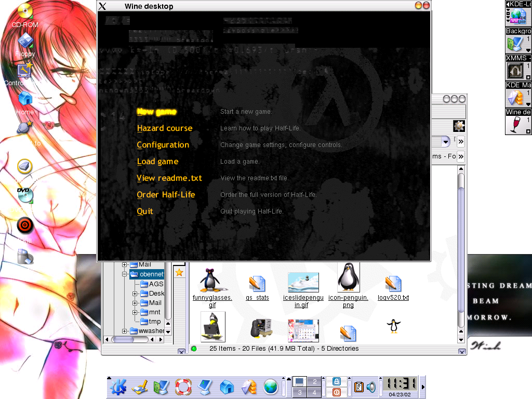Open logv520.txt file
The height and width of the screenshot is (399, 532).
pyautogui.click(x=393, y=288)
